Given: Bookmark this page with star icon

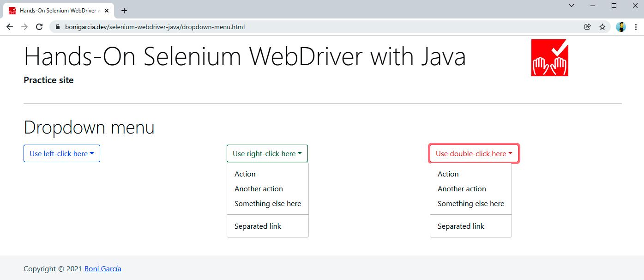Looking at the screenshot, I should pyautogui.click(x=602, y=27).
